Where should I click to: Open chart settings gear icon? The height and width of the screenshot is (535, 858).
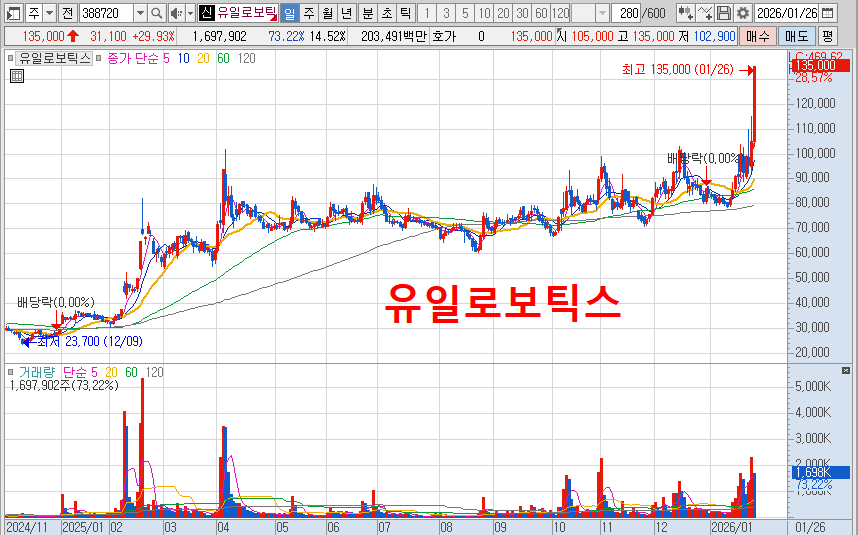tap(743, 13)
